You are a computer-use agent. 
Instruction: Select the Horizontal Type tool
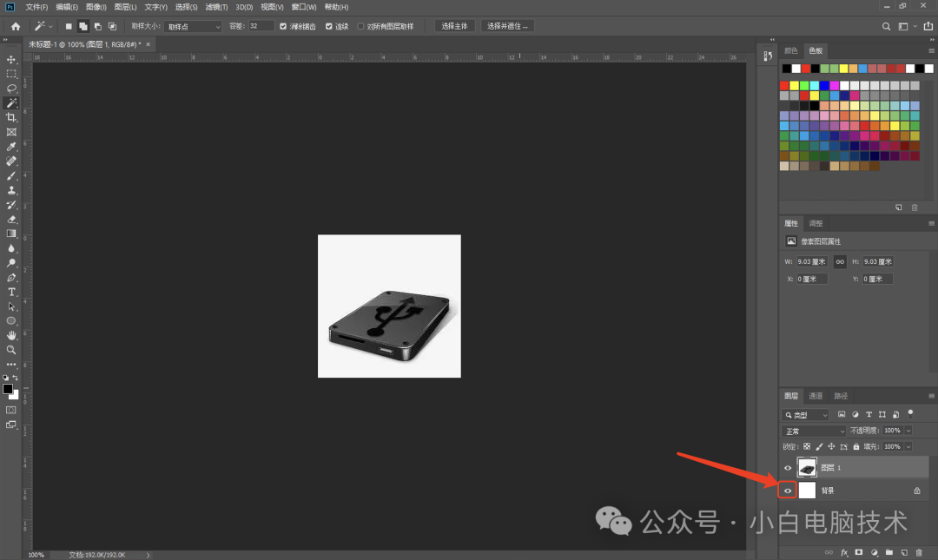point(11,292)
